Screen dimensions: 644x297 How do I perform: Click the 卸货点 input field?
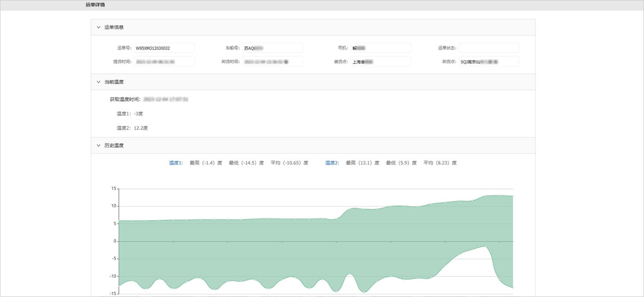488,62
